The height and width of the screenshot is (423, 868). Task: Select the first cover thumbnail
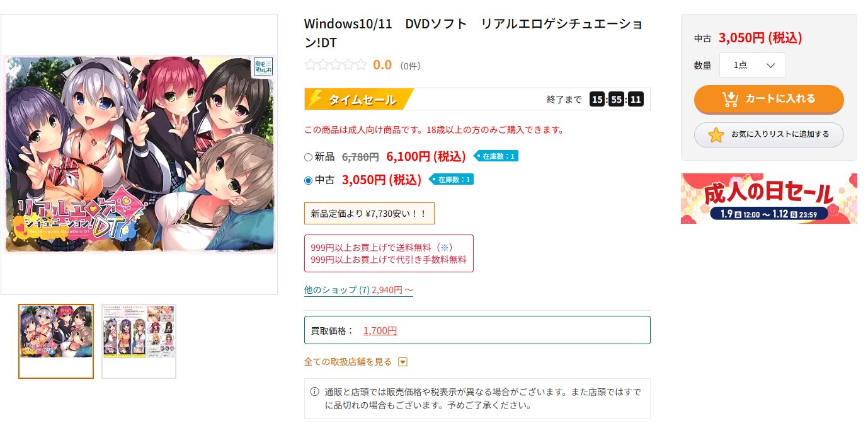[x=56, y=341]
